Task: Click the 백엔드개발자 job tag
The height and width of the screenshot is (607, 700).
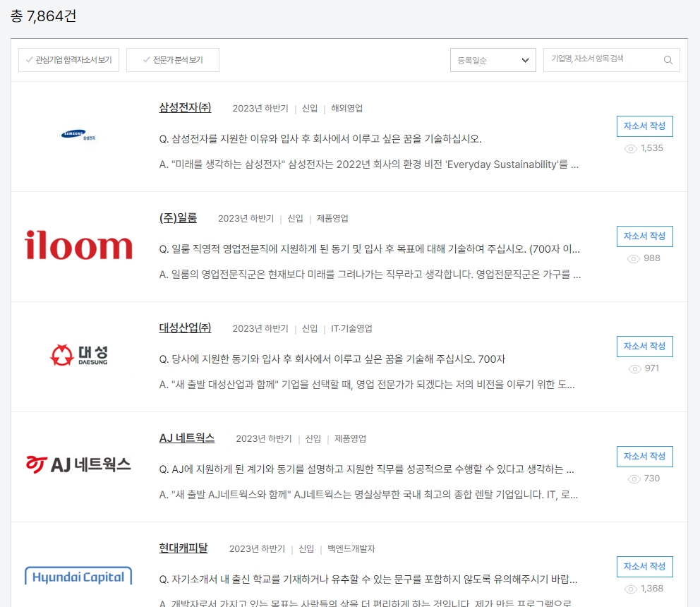Action: tap(351, 548)
